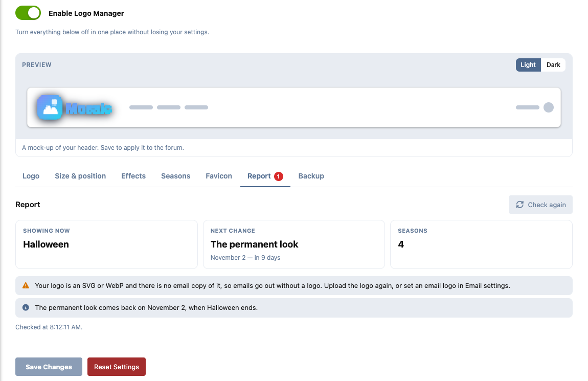Click the refresh icon in Check again

[x=520, y=205]
